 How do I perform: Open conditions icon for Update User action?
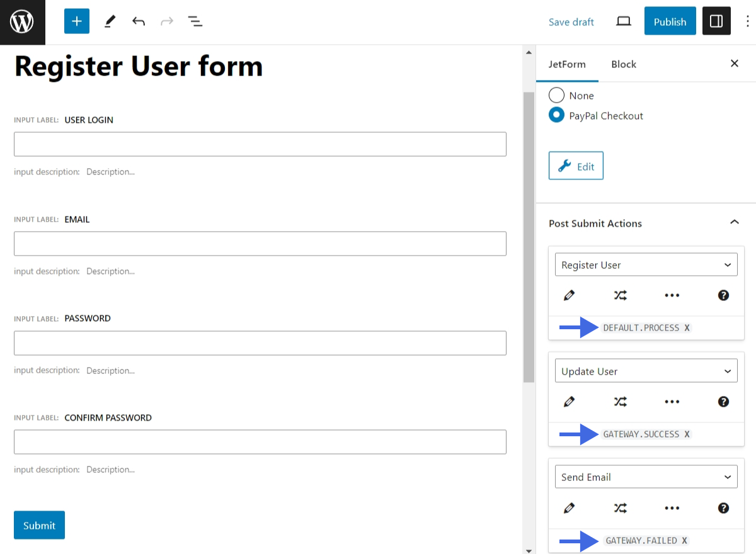pos(621,401)
